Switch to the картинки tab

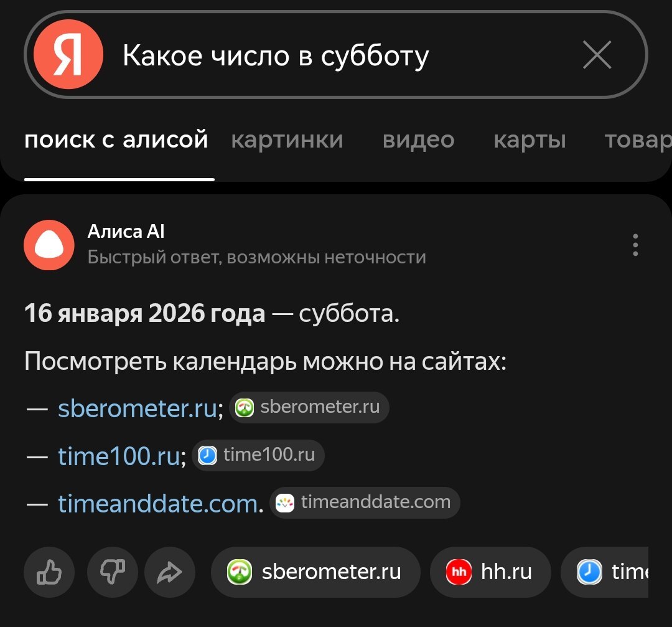pos(287,140)
